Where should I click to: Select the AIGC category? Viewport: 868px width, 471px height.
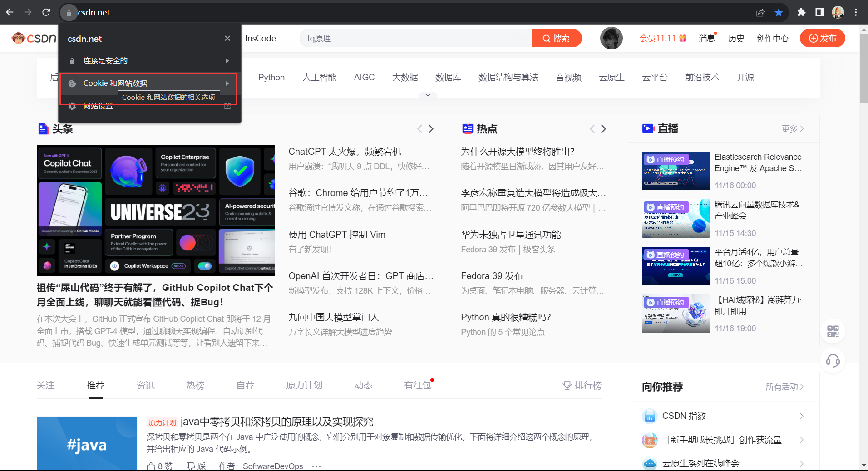(364, 78)
